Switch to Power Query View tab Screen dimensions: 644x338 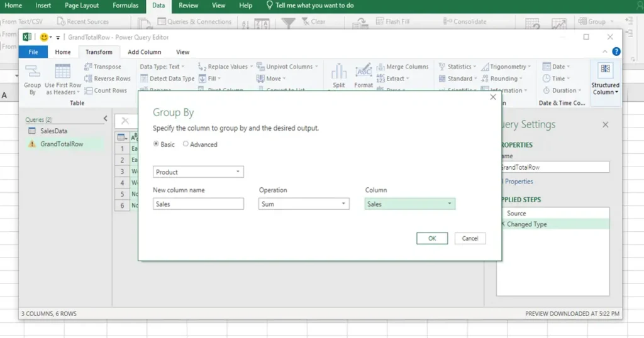click(183, 52)
